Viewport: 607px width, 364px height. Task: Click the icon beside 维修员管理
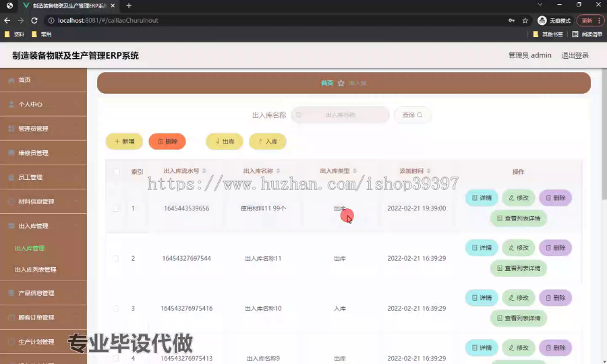tap(11, 153)
